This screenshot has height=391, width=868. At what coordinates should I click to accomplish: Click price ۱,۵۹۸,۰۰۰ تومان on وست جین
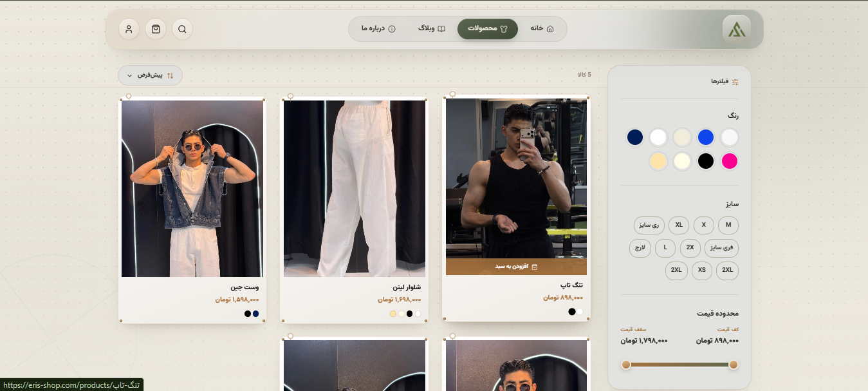tap(237, 300)
